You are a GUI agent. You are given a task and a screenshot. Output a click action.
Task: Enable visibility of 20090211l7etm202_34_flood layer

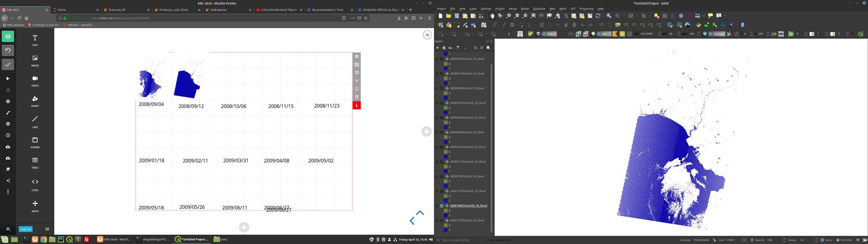[442, 162]
